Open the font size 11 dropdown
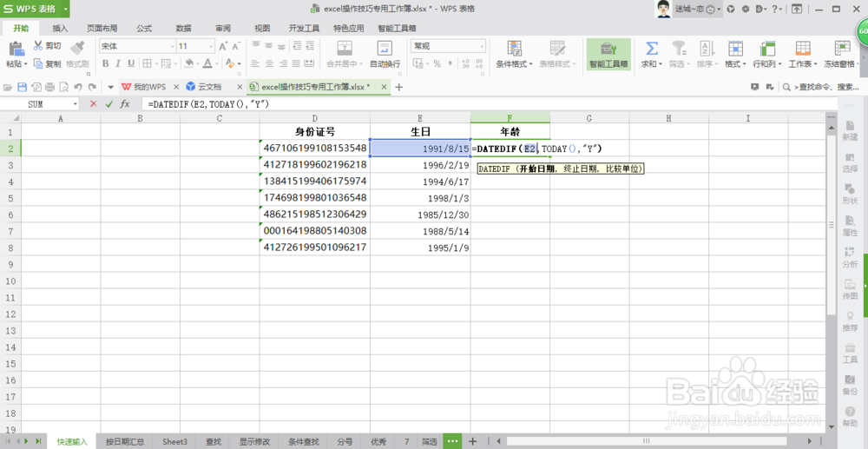 tap(211, 47)
